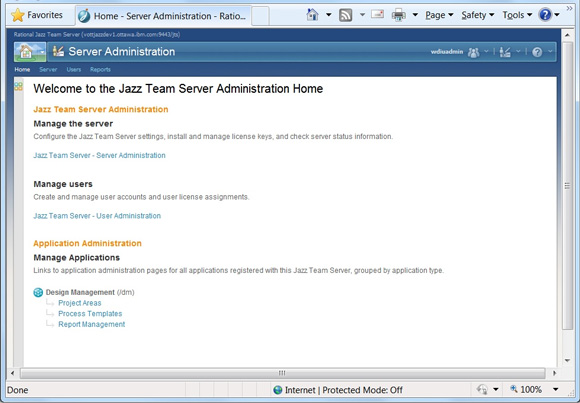Viewport: 580px width, 403px height.
Task: Click the Jazz home house icon
Action: (26, 52)
